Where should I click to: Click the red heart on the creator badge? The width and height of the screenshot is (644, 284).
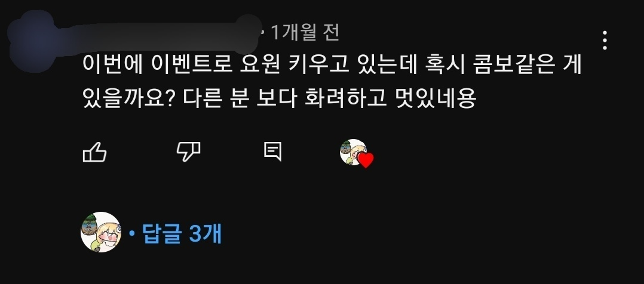(x=365, y=160)
